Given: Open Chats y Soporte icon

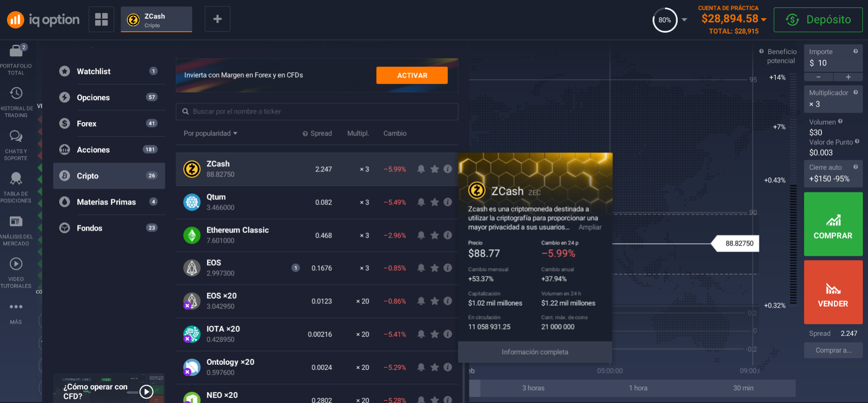Looking at the screenshot, I should [16, 136].
